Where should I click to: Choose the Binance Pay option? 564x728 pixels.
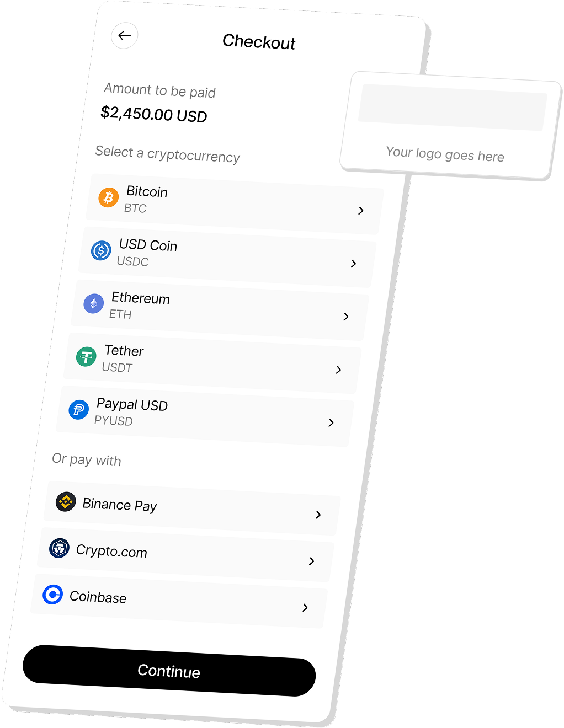click(192, 508)
